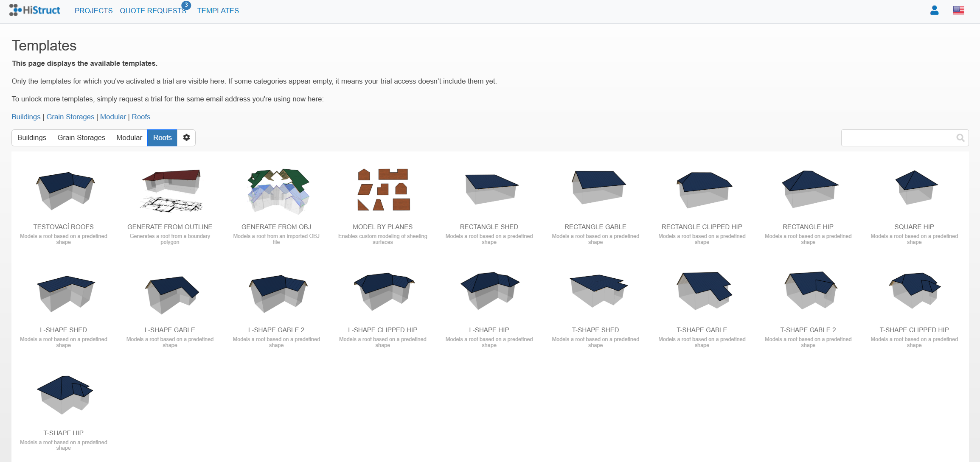Image resolution: width=980 pixels, height=462 pixels.
Task: Follow the Grain Storages link
Action: tap(70, 117)
